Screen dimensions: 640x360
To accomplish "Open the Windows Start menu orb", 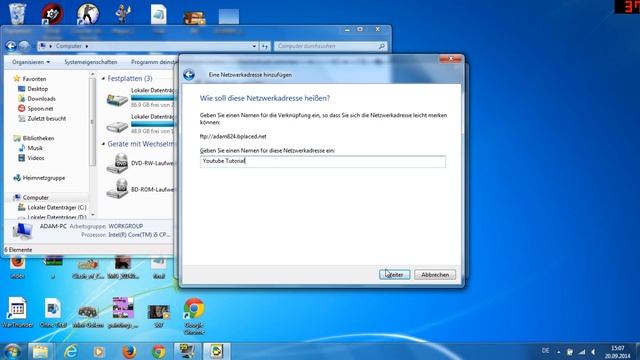I will 12,351.
